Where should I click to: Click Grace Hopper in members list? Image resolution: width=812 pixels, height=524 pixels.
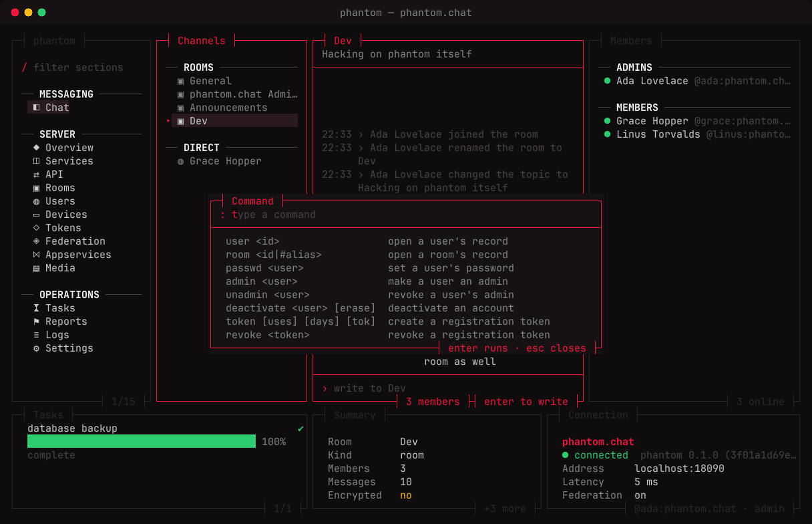[x=696, y=121]
